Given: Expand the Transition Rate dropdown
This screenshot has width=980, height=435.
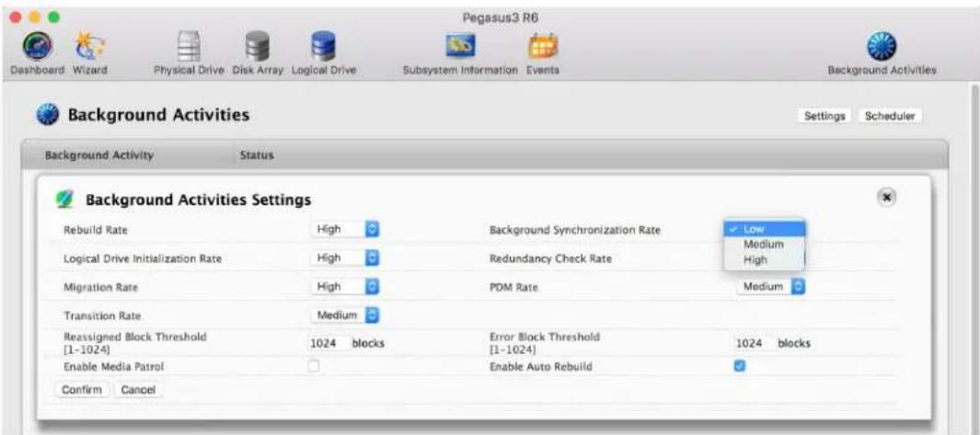Looking at the screenshot, I should point(345,315).
